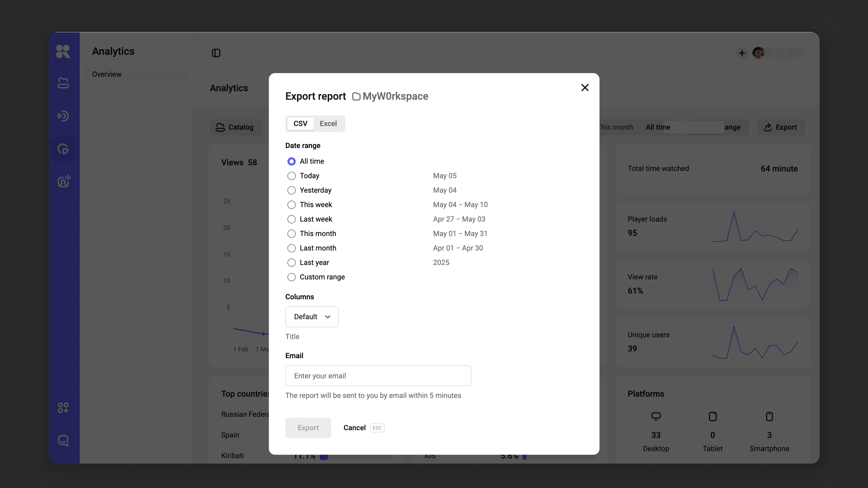The width and height of the screenshot is (868, 488).
Task: Open the analytics chart icon in the sidebar
Action: click(x=63, y=149)
